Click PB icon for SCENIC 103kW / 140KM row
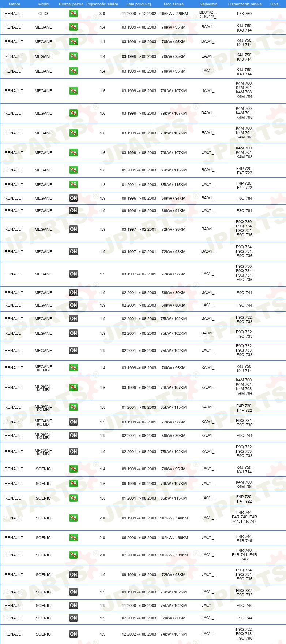Viewport: 286px width, 644px height. [74, 518]
